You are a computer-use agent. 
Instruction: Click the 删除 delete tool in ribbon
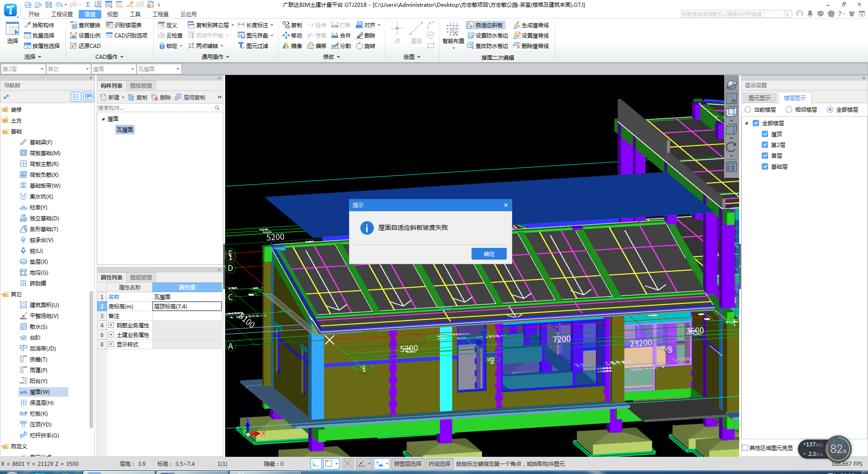pos(366,35)
